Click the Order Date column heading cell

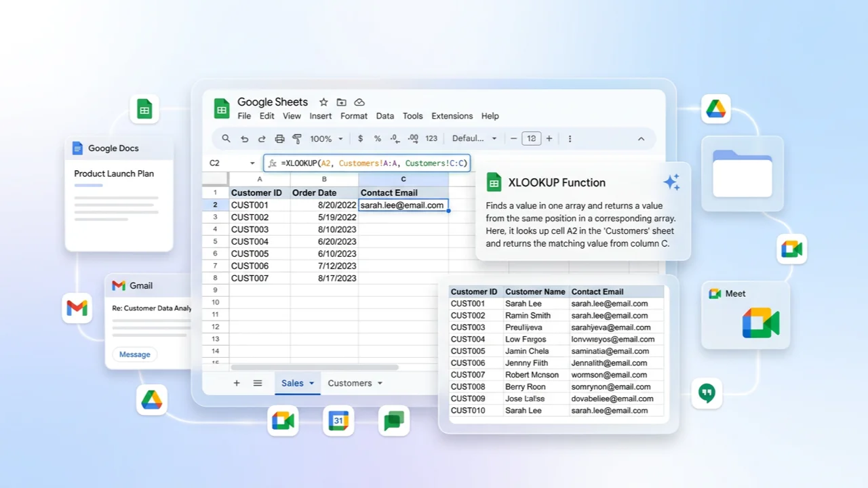pos(324,192)
